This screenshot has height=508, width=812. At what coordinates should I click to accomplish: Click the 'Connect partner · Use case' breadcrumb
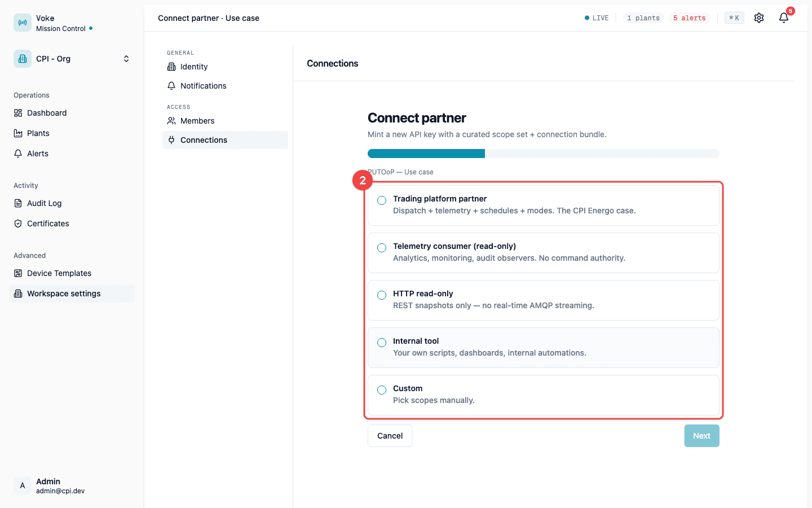pyautogui.click(x=209, y=18)
